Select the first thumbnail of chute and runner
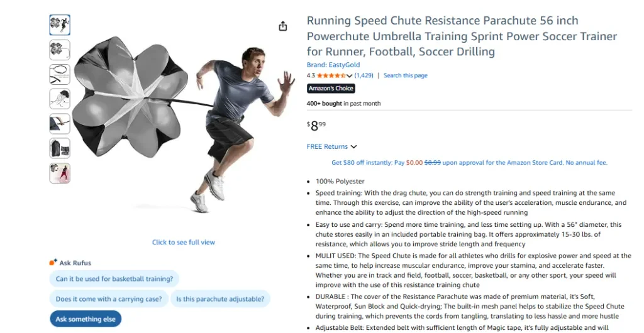The image size is (644, 333). tap(60, 25)
